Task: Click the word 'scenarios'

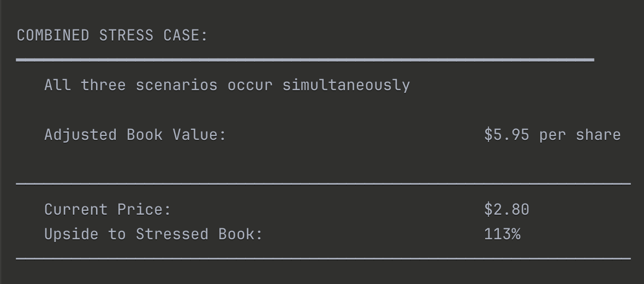Action: coord(177,85)
